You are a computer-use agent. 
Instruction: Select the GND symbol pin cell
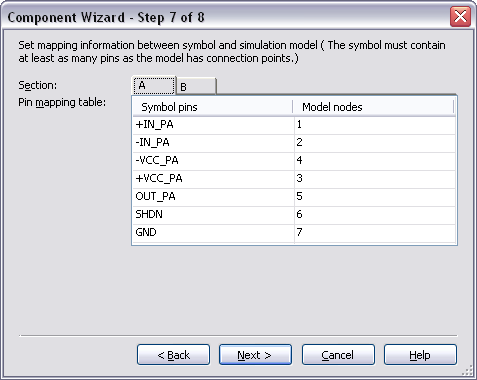(x=213, y=233)
